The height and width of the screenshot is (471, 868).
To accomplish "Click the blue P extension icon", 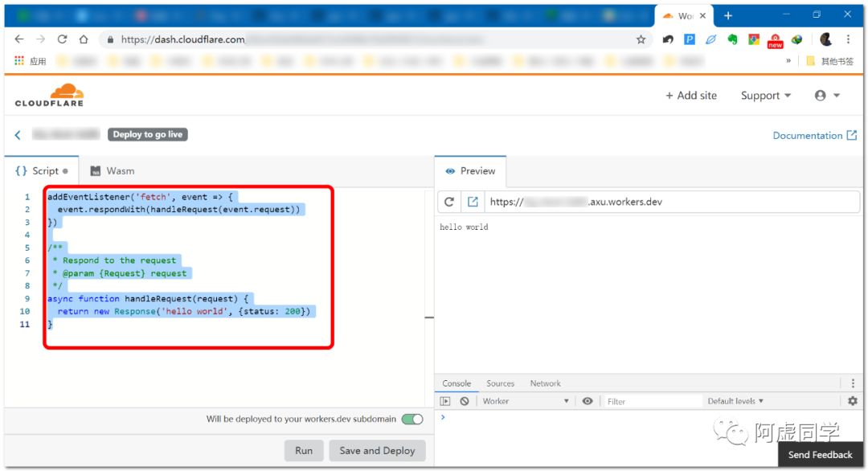I will (x=690, y=39).
